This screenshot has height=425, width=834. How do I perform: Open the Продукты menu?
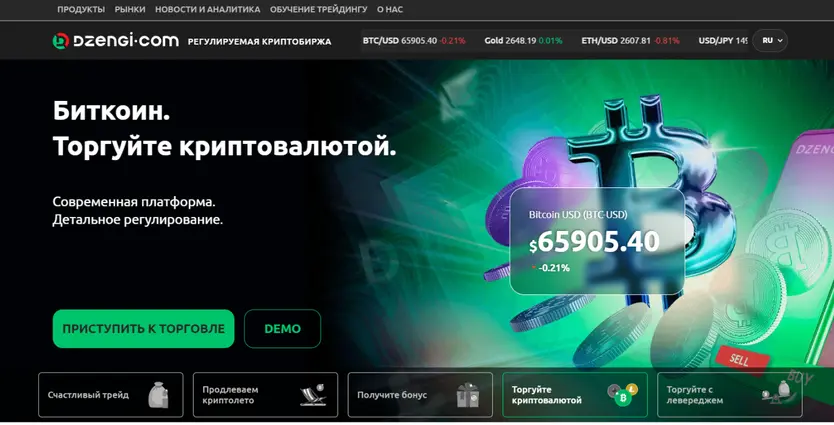click(x=81, y=9)
